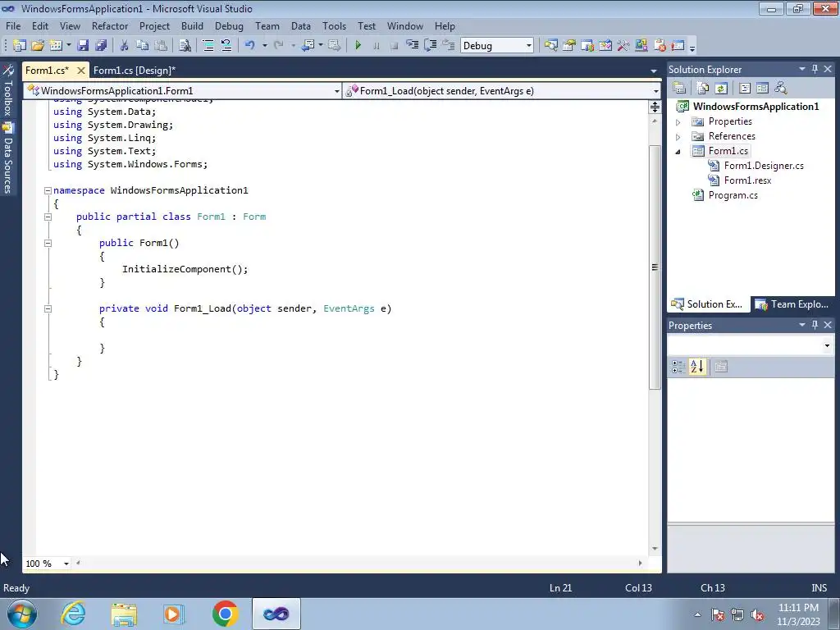Open the Refactor menu

[x=110, y=25]
